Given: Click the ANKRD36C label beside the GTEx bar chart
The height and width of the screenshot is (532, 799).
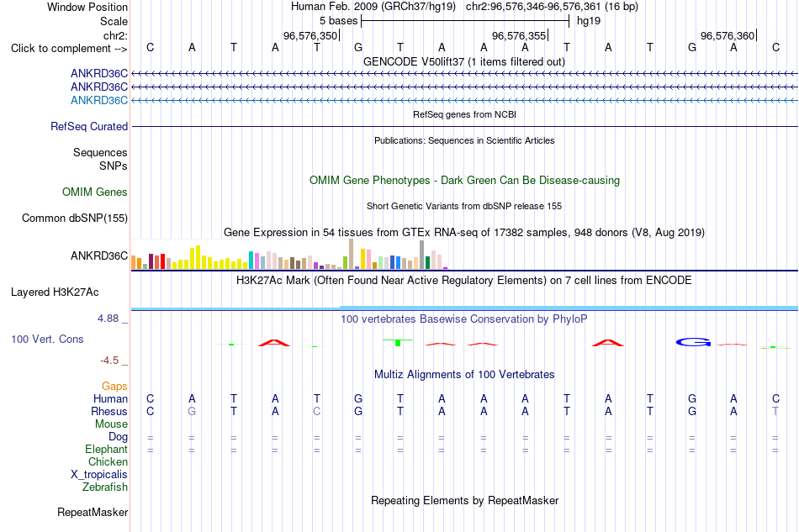Looking at the screenshot, I should tap(99, 255).
